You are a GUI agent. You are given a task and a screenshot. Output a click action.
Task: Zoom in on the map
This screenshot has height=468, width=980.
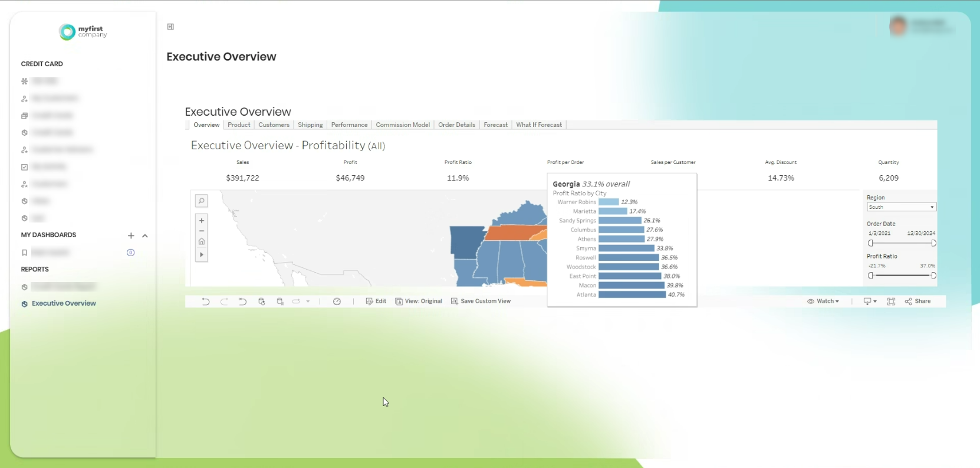click(202, 221)
